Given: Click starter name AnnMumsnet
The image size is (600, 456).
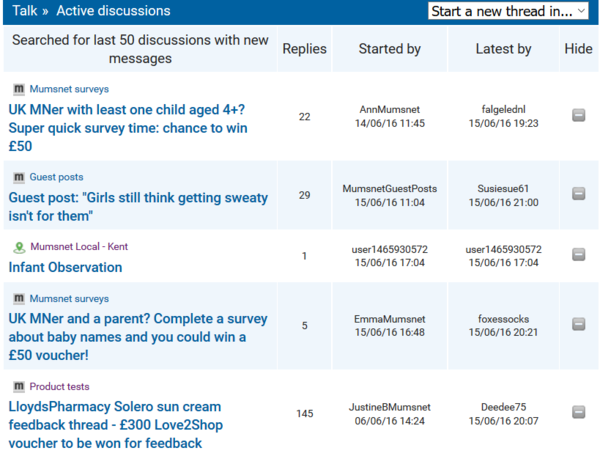Looking at the screenshot, I should click(x=390, y=109).
